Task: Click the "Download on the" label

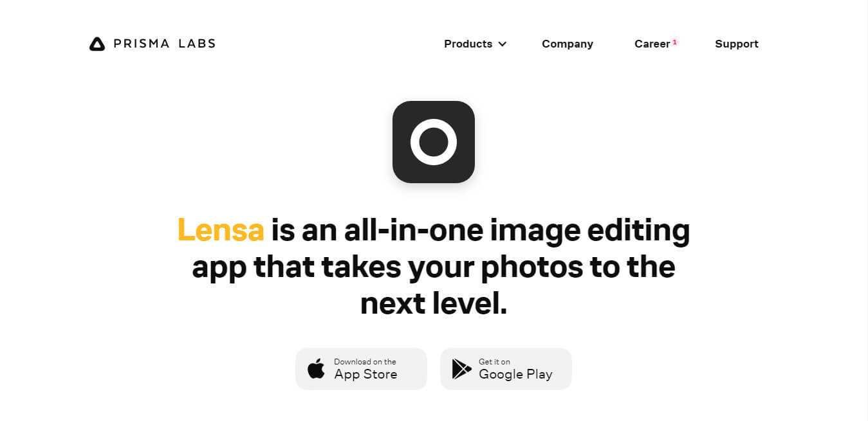Action: (x=365, y=362)
